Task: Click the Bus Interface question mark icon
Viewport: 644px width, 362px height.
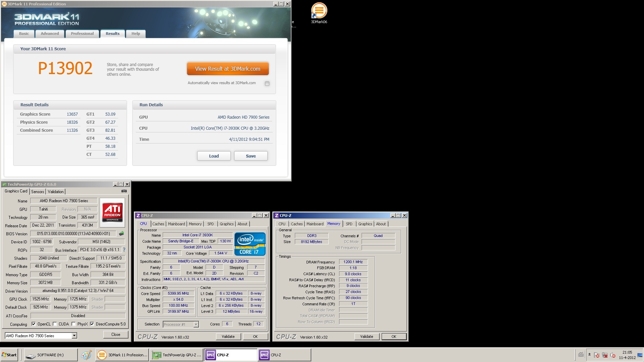Action: pyautogui.click(x=124, y=250)
